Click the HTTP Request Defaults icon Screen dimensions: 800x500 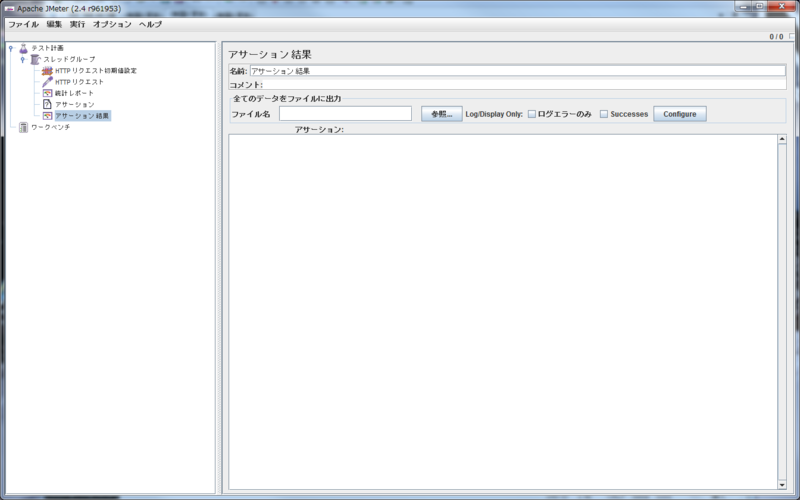coord(47,71)
